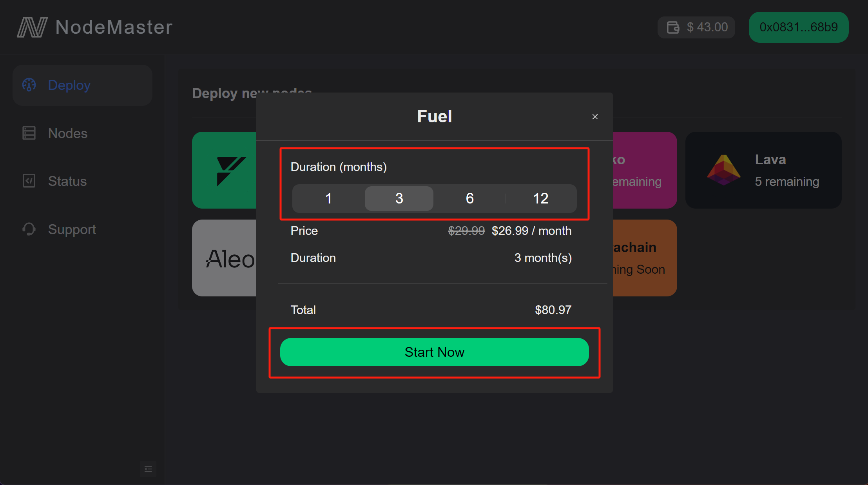Click the strikethrough $29.99 price
Screen dimensions: 868x485
click(466, 231)
